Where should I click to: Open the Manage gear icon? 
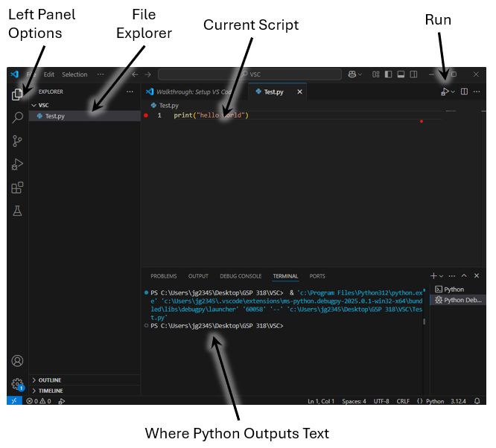point(17,384)
